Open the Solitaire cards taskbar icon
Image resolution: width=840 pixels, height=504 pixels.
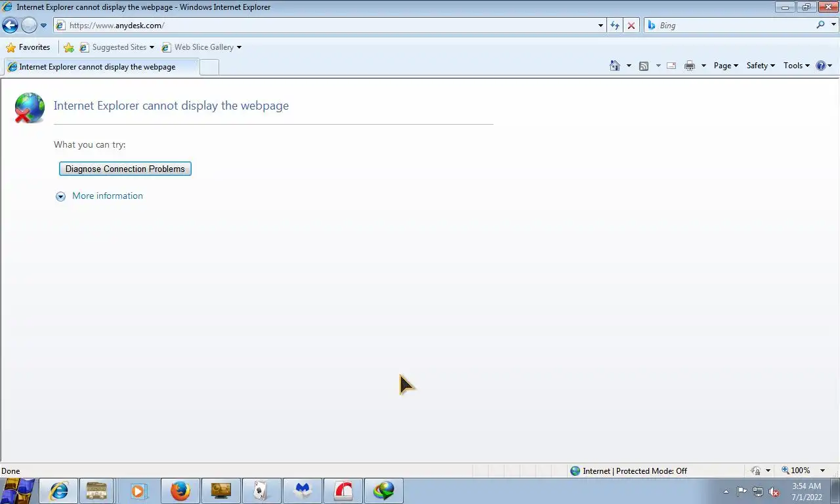point(262,491)
